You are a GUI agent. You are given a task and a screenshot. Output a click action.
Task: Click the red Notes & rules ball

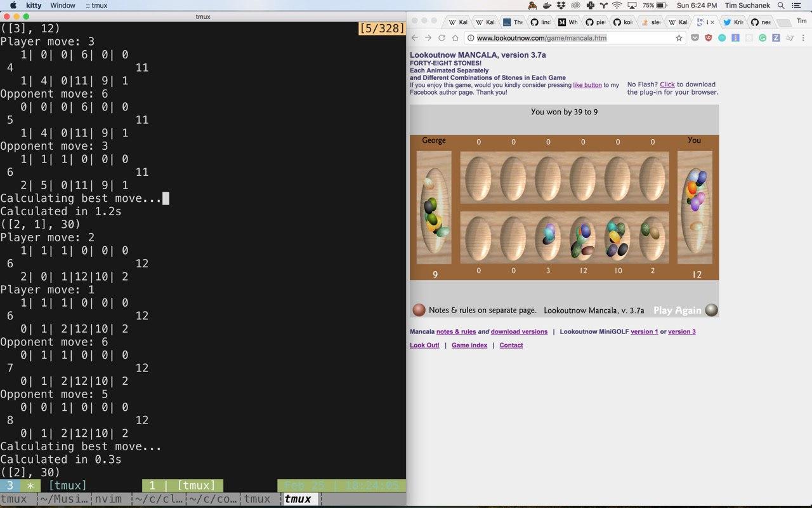point(419,310)
